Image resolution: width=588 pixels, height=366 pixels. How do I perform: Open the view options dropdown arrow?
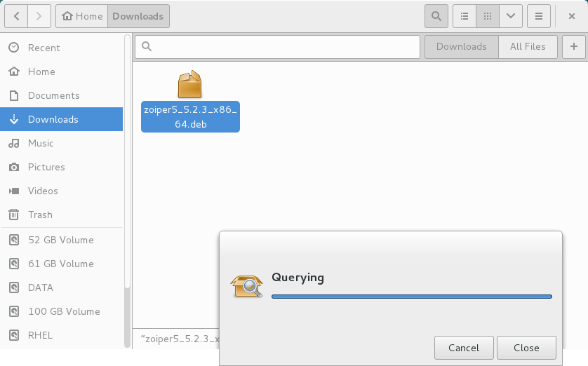[x=510, y=15]
